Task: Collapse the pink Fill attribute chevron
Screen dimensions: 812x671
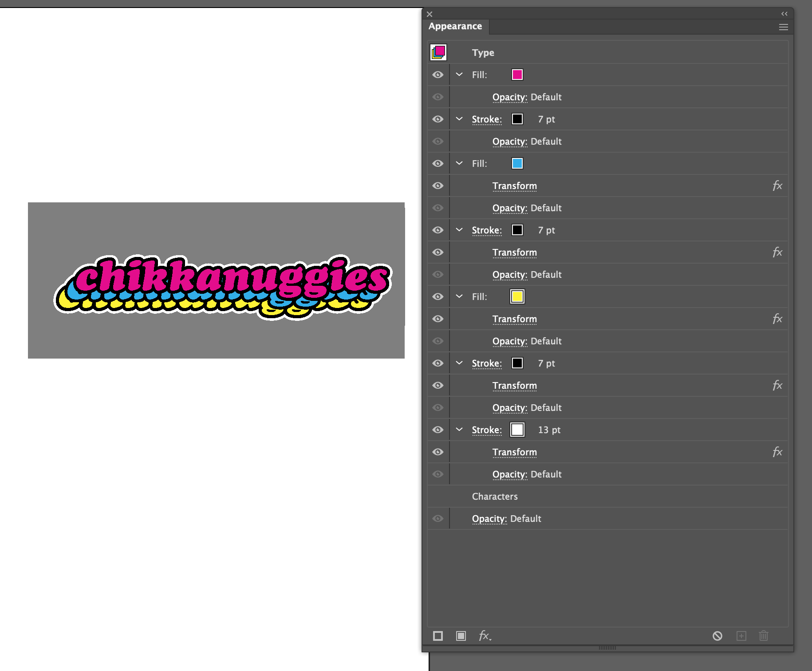Action: point(459,75)
